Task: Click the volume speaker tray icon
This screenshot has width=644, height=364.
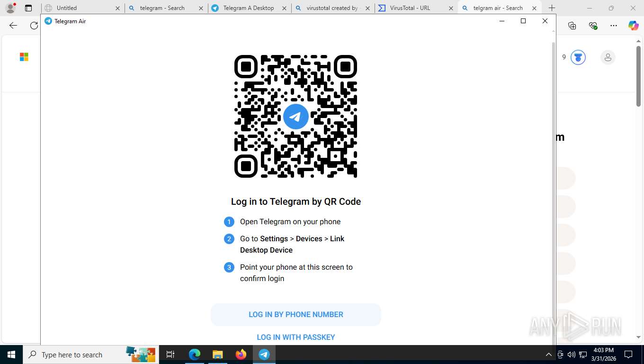Action: pyautogui.click(x=572, y=355)
